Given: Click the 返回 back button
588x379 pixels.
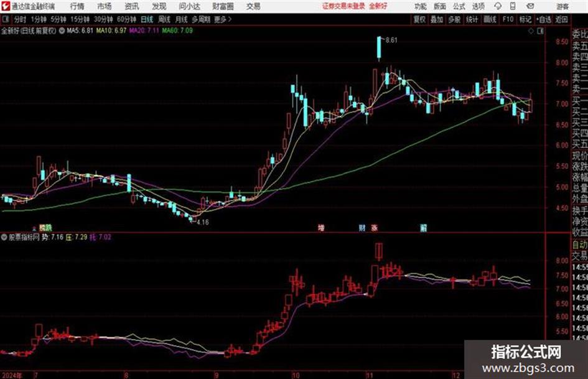Looking at the screenshot, I should click(561, 19).
